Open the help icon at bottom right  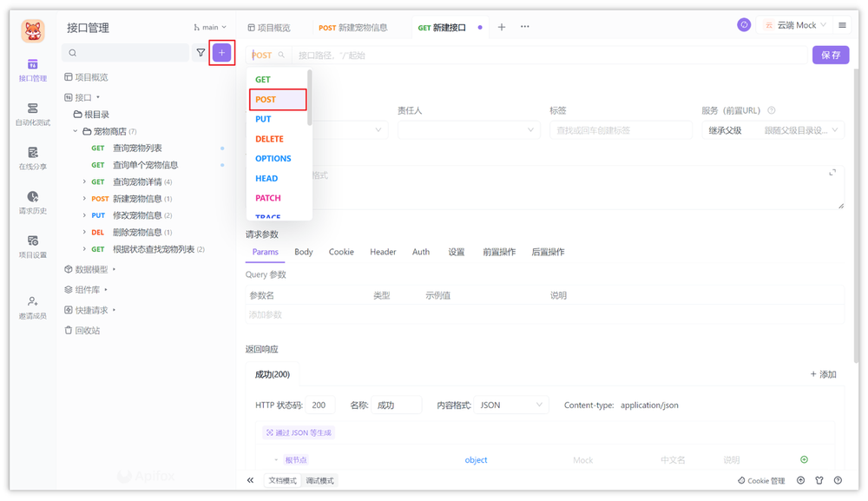click(x=837, y=480)
